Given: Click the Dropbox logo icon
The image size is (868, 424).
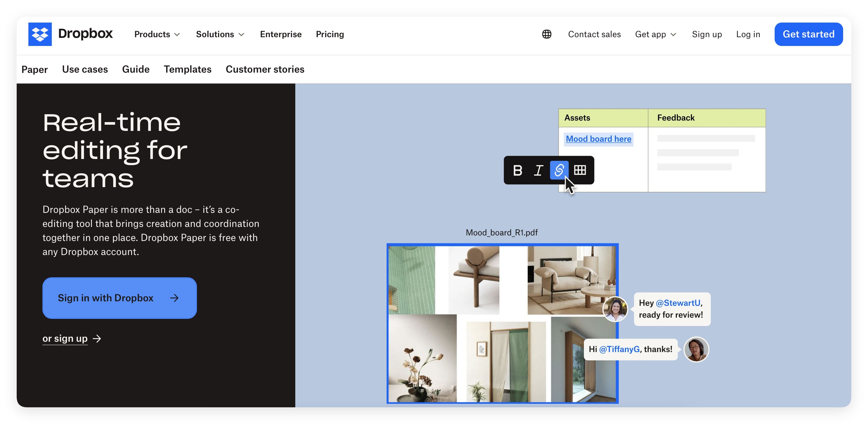Looking at the screenshot, I should 40,34.
